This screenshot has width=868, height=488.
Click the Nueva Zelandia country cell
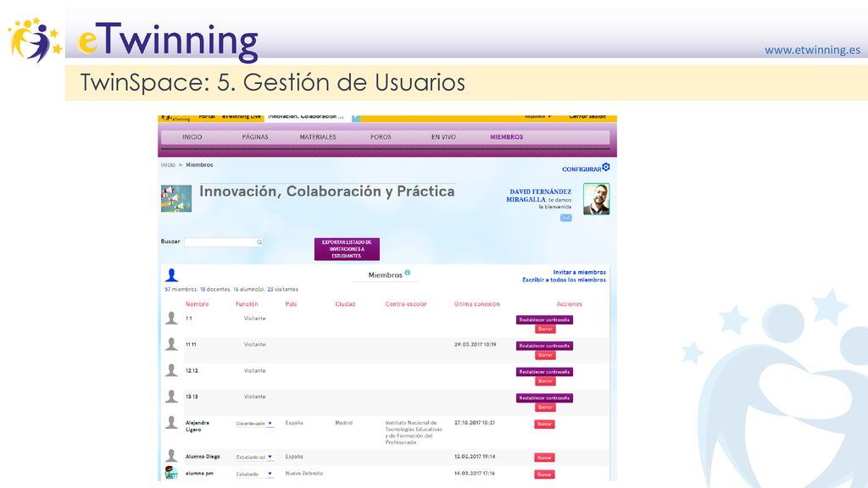[304, 474]
